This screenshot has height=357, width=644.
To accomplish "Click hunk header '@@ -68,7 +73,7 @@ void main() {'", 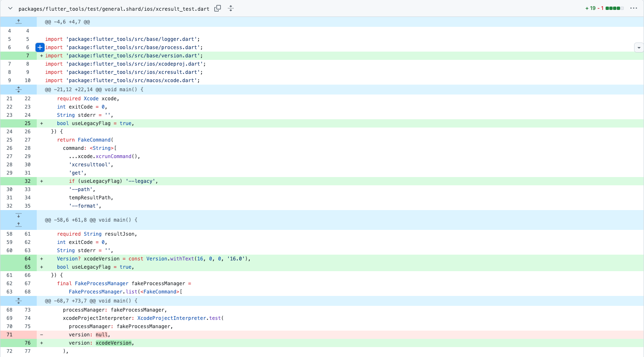I will tap(91, 301).
